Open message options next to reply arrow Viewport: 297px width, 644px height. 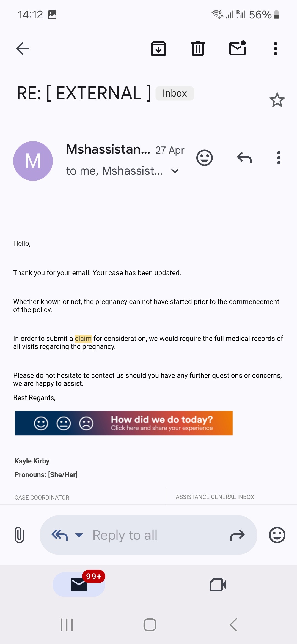[279, 158]
